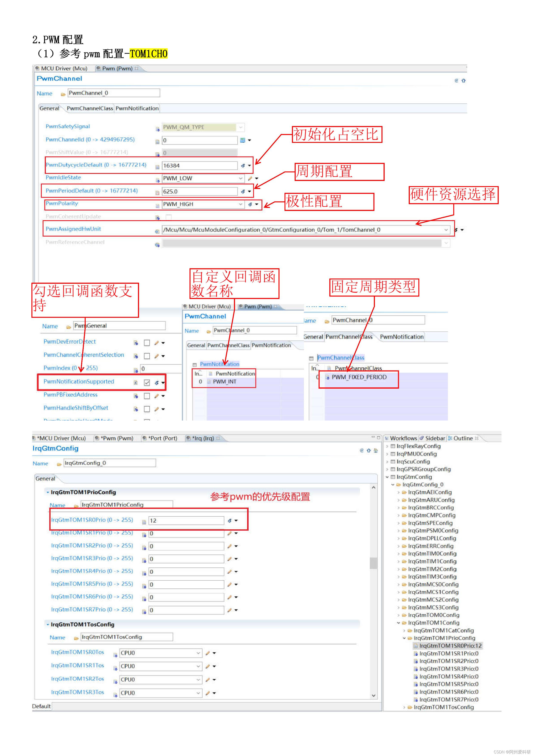Switch to the PwmChannelClass tab
534x756 pixels.
point(90,108)
